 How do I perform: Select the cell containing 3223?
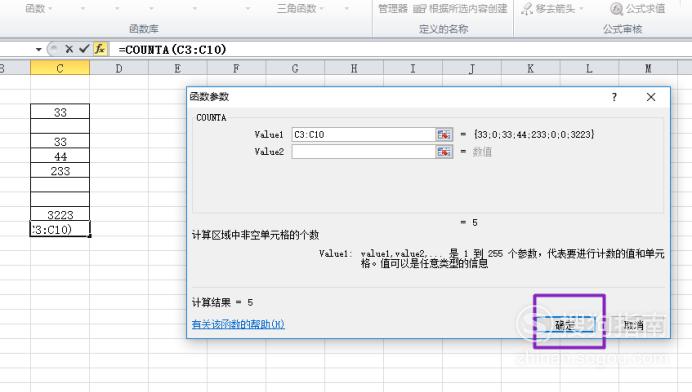tap(60, 214)
